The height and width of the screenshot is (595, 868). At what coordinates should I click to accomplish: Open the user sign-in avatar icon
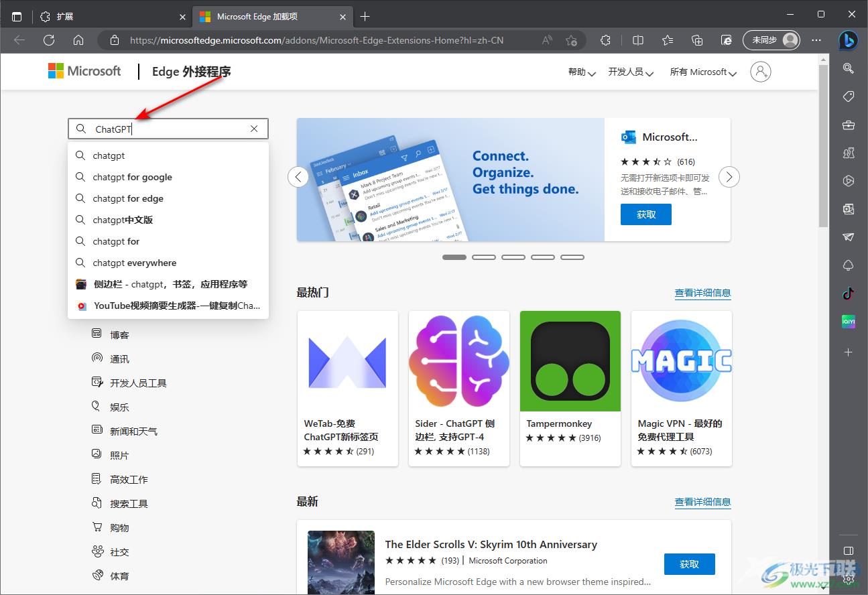tap(761, 72)
